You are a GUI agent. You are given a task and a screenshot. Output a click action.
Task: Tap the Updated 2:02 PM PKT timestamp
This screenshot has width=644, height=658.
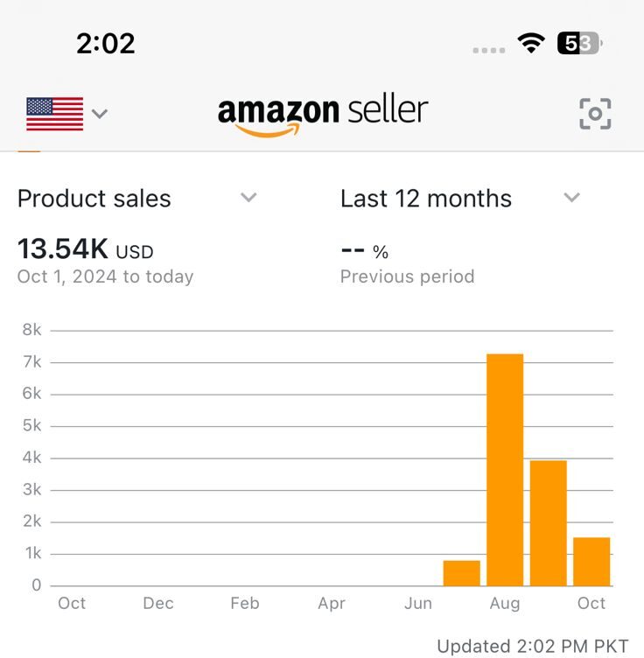click(532, 646)
